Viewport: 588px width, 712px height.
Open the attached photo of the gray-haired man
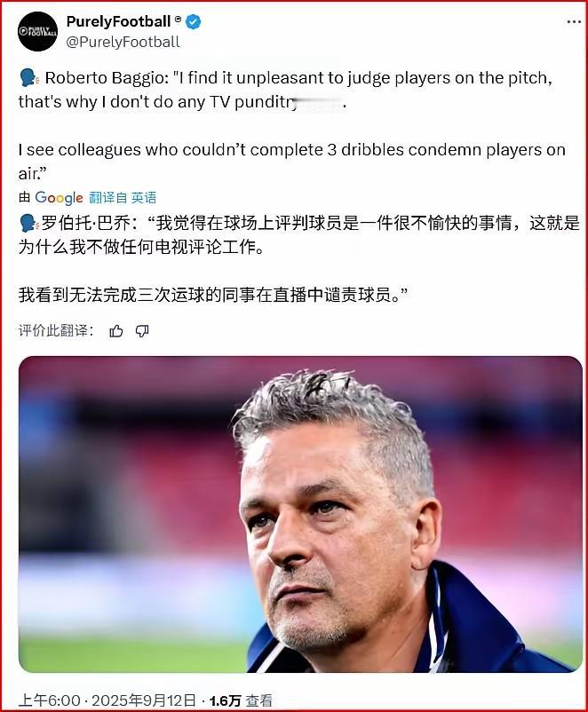pos(300,514)
